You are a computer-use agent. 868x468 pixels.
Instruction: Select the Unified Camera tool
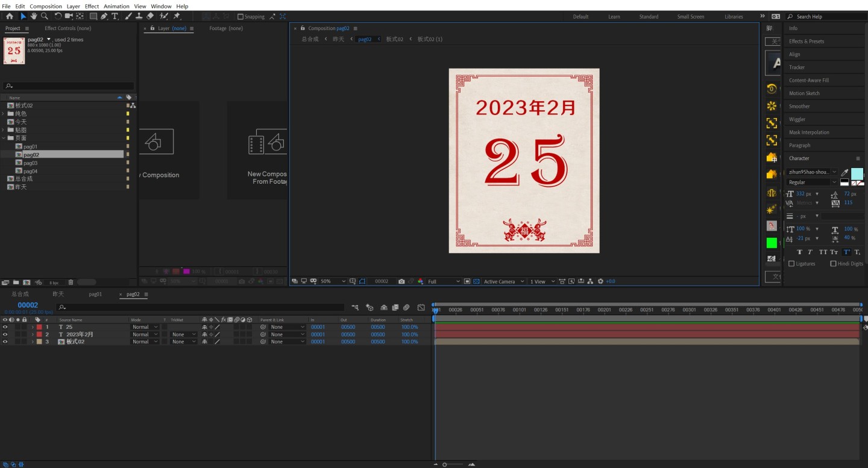(69, 16)
